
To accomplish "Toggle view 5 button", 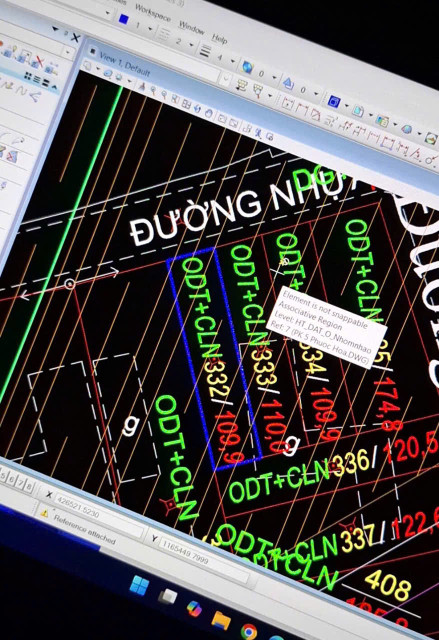I will [3, 476].
